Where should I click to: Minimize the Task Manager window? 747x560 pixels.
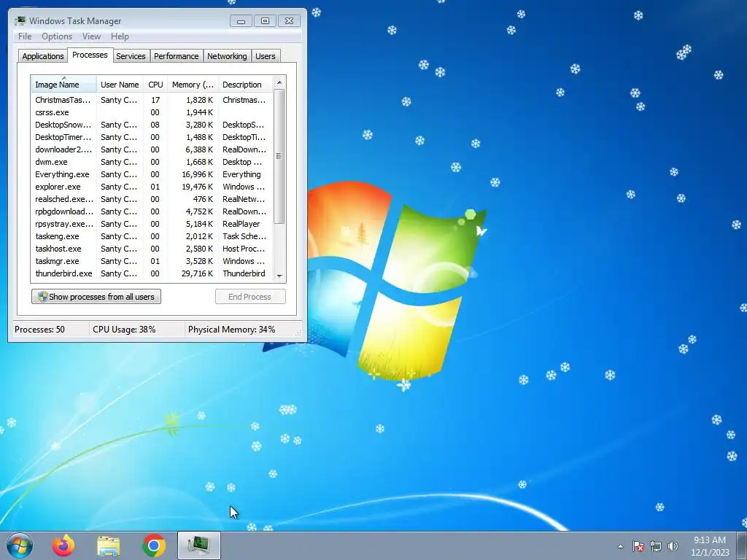tap(241, 21)
